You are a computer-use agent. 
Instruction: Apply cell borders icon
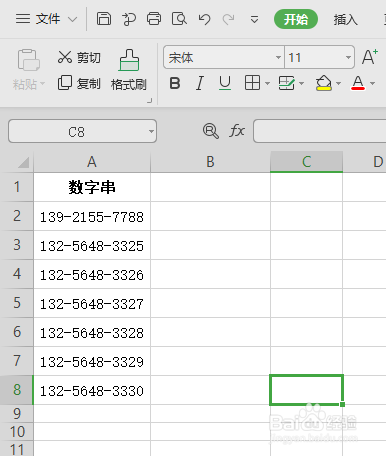coord(252,83)
